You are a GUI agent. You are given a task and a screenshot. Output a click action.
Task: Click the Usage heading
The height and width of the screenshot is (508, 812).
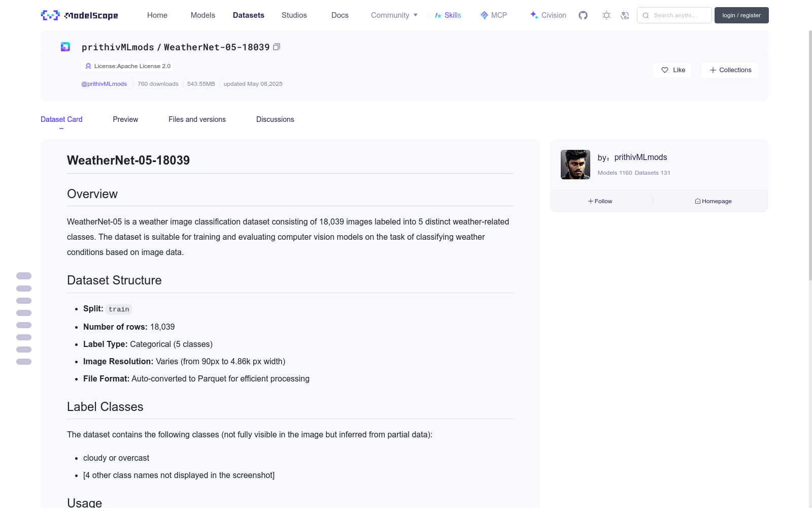pos(84,502)
